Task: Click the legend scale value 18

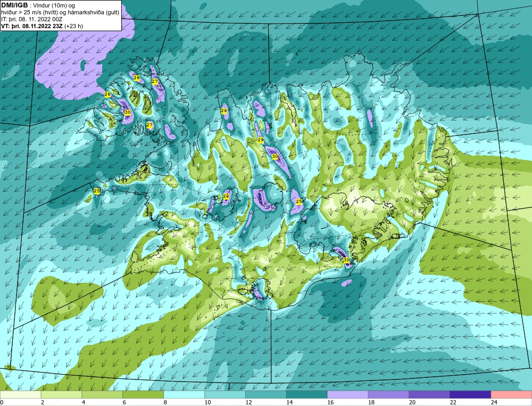Action: pyautogui.click(x=371, y=402)
